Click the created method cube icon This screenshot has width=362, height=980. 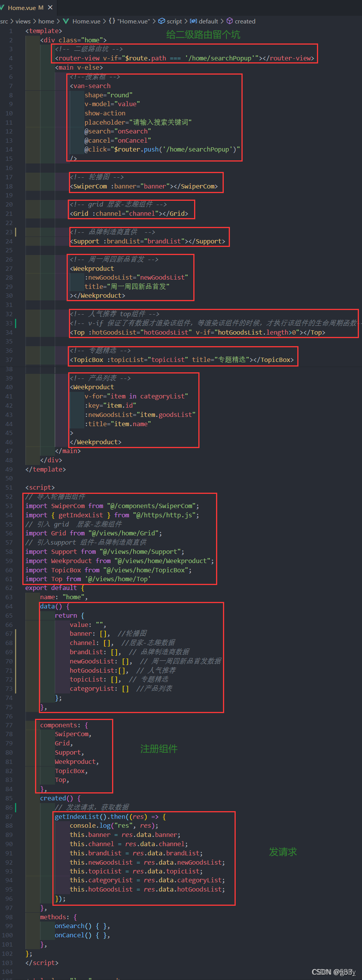click(x=230, y=21)
